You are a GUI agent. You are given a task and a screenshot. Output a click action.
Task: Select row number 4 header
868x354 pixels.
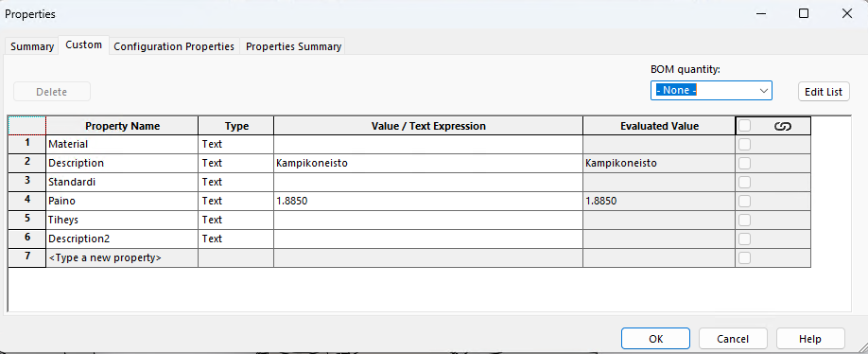coord(27,201)
